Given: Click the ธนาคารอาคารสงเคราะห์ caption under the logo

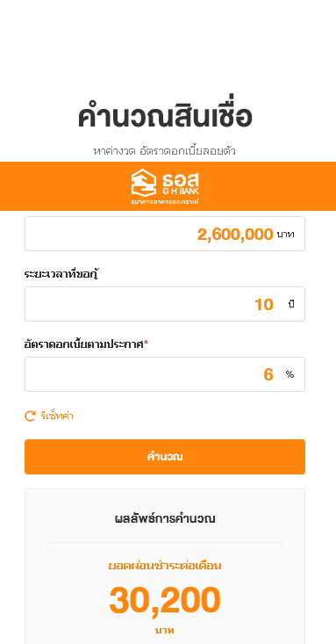Looking at the screenshot, I should tap(165, 202).
